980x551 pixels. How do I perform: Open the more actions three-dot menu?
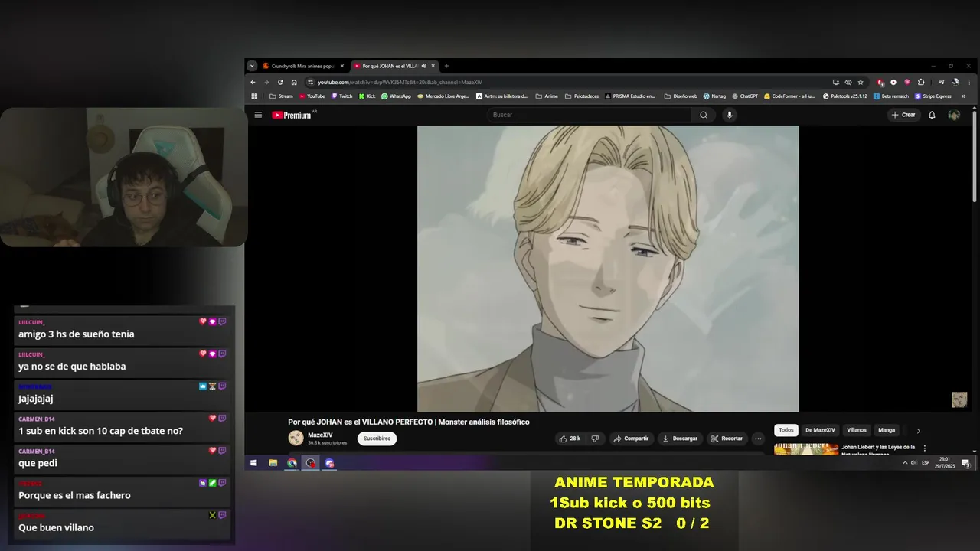tap(758, 439)
